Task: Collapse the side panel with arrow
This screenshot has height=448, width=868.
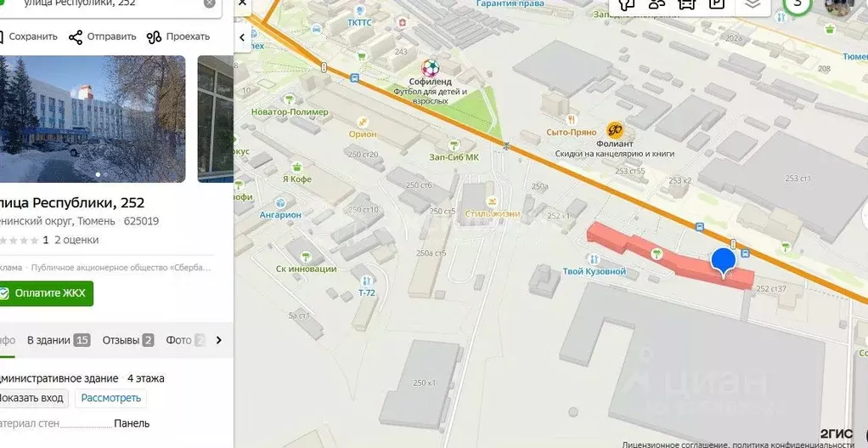Action: coord(242,37)
